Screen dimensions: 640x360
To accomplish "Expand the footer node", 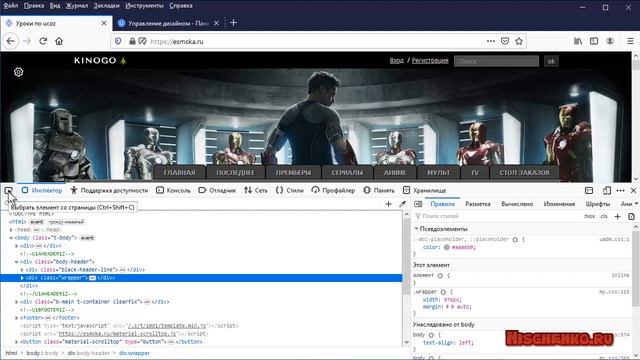I will 17,318.
